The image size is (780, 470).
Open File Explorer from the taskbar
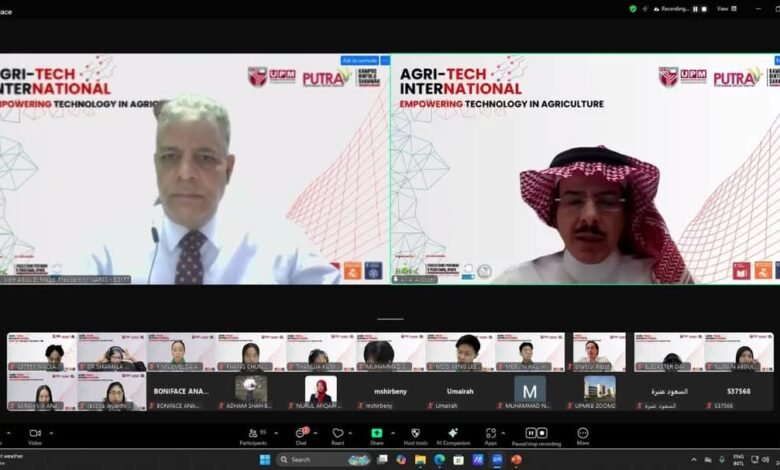pyautogui.click(x=420, y=460)
